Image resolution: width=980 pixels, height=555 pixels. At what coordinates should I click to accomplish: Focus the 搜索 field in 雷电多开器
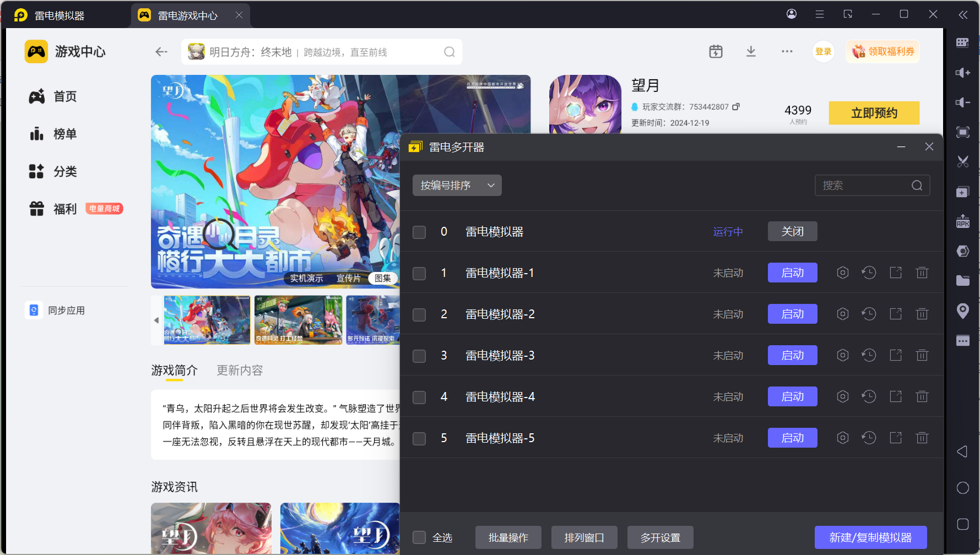click(x=872, y=186)
